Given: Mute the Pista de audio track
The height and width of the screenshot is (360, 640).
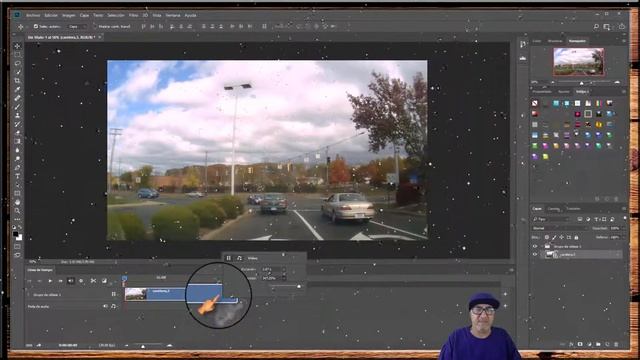Looking at the screenshot, I should 105,306.
